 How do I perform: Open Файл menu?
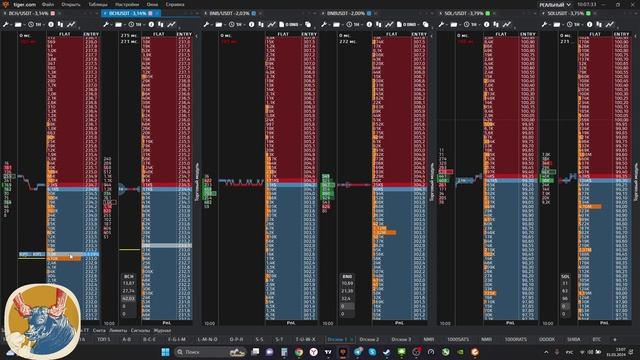click(48, 4)
